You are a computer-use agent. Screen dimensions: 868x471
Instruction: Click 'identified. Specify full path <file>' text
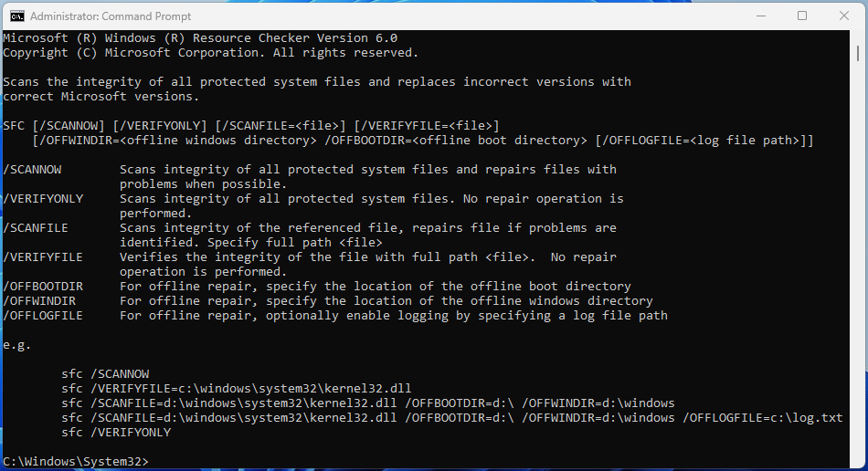pos(250,243)
